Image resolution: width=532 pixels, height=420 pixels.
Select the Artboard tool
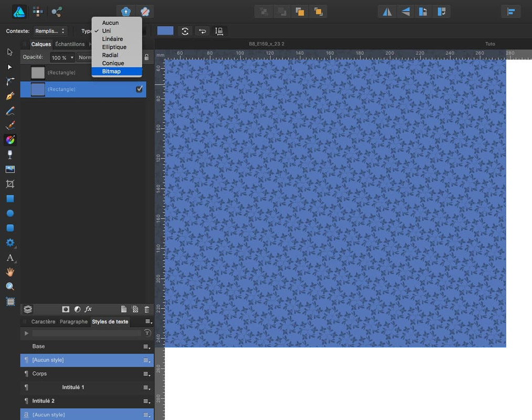click(x=11, y=301)
